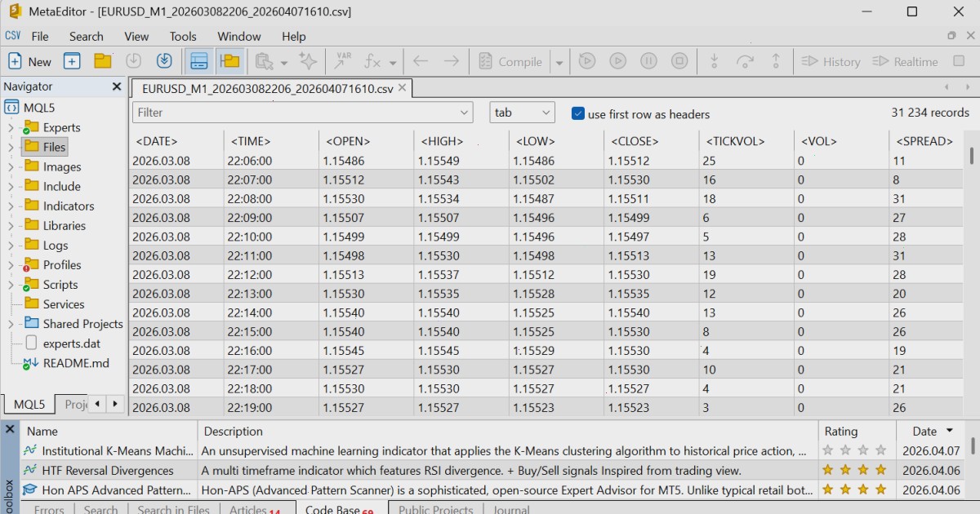Click the download circle arrow icon
The height and width of the screenshot is (514, 980).
pyautogui.click(x=164, y=61)
